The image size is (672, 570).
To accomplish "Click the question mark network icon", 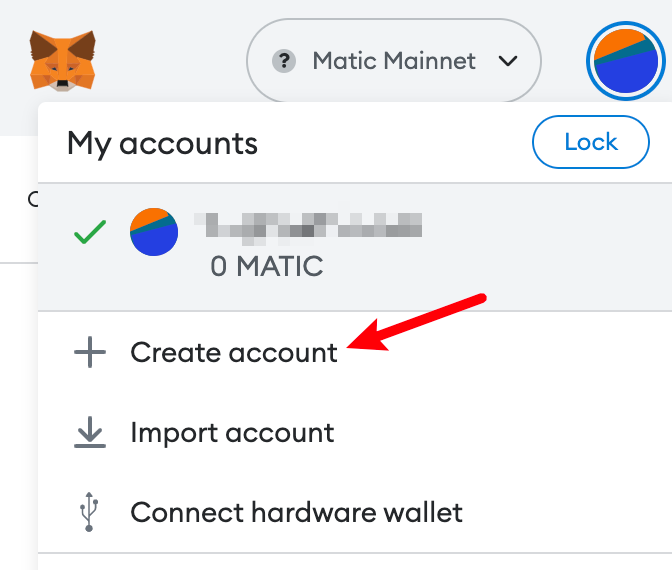I will point(284,61).
